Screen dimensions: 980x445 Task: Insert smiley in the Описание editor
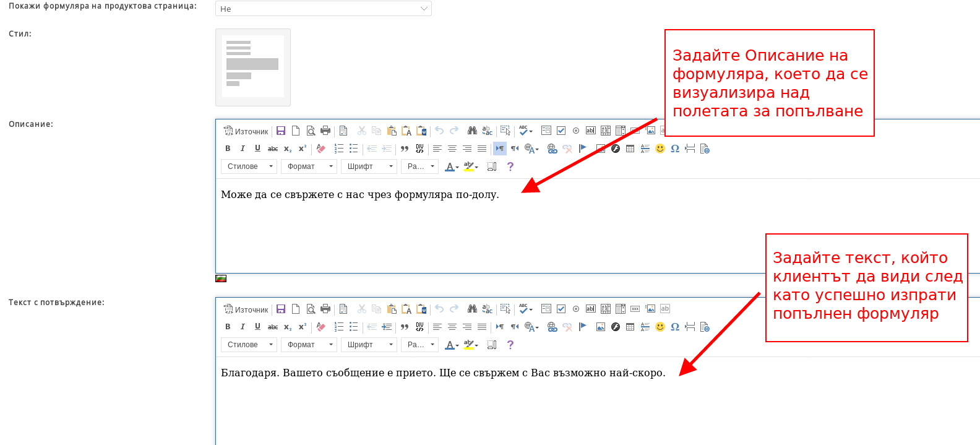[660, 149]
